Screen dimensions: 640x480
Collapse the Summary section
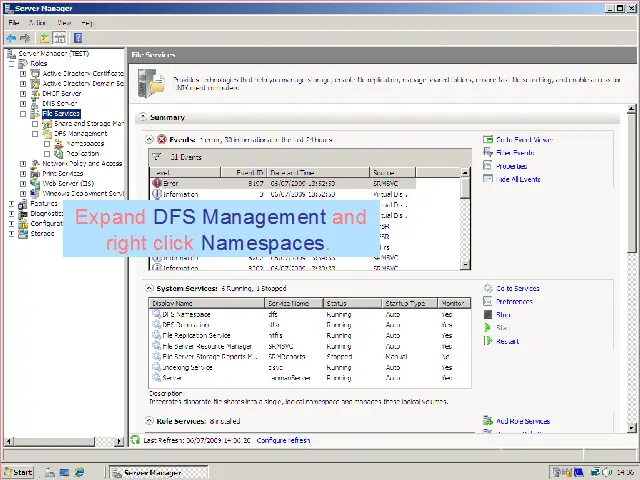pos(142,117)
